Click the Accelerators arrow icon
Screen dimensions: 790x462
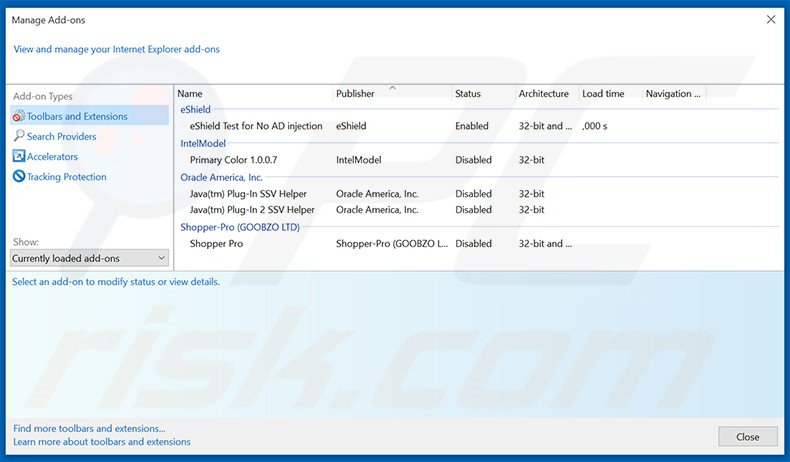click(19, 156)
